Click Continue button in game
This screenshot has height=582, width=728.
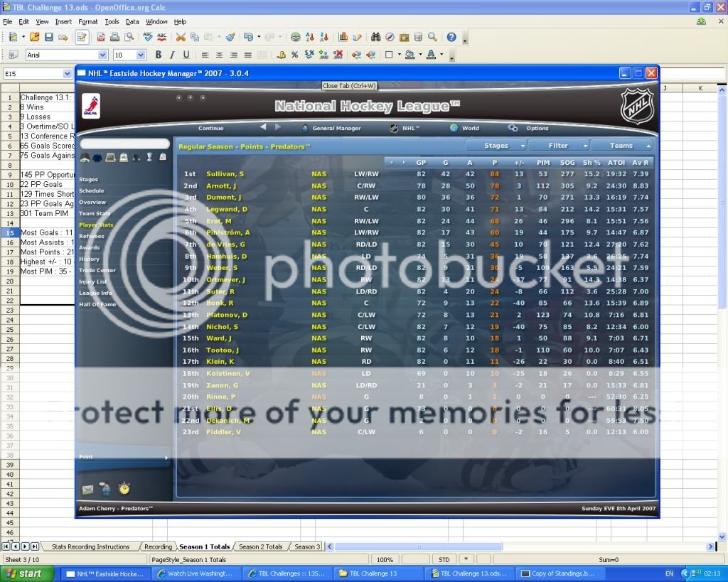click(210, 128)
